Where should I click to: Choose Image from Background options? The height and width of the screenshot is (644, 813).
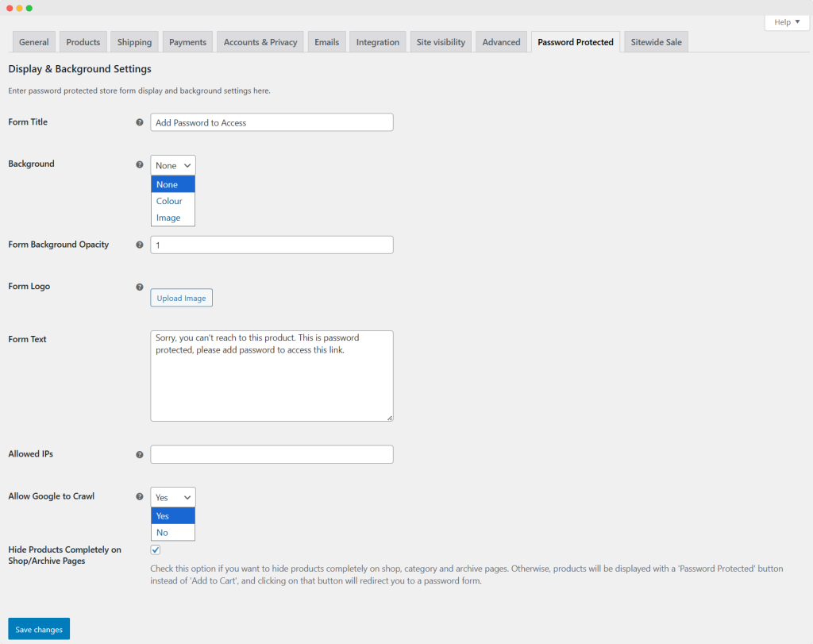click(168, 218)
